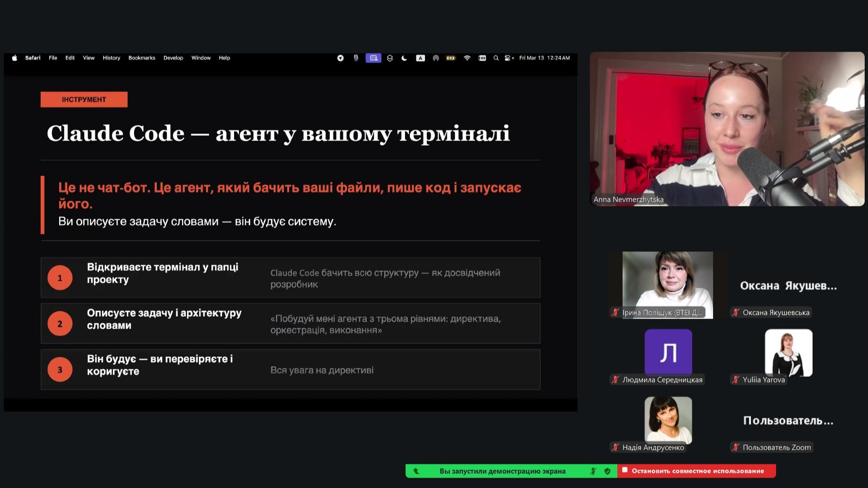Viewport: 868px width, 488px height.
Task: Select Anna Nevmerzhytska's video tile
Action: pyautogui.click(x=727, y=129)
